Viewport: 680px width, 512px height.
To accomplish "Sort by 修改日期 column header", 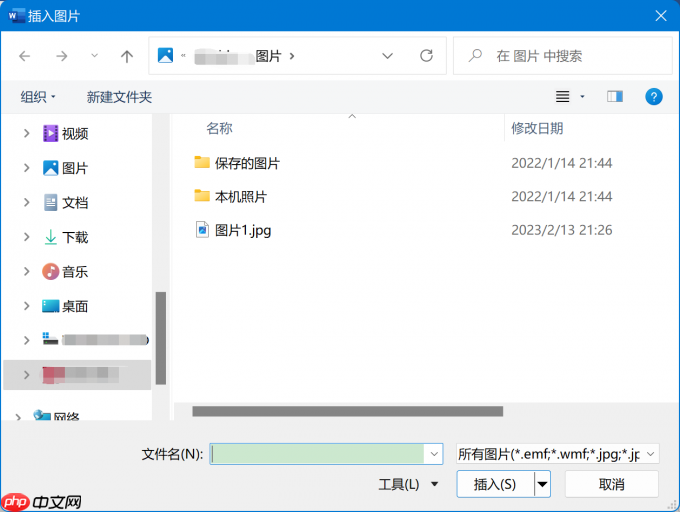I will pos(537,128).
